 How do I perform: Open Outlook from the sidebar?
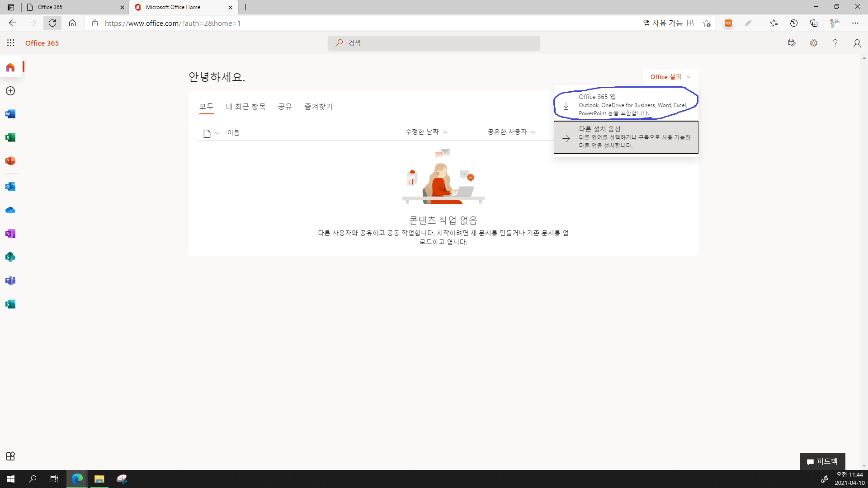click(10, 187)
